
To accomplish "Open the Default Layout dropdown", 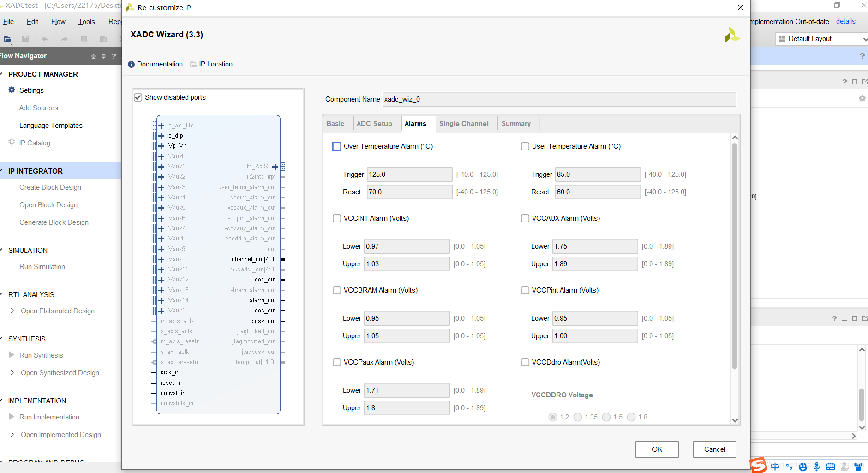I will 821,39.
